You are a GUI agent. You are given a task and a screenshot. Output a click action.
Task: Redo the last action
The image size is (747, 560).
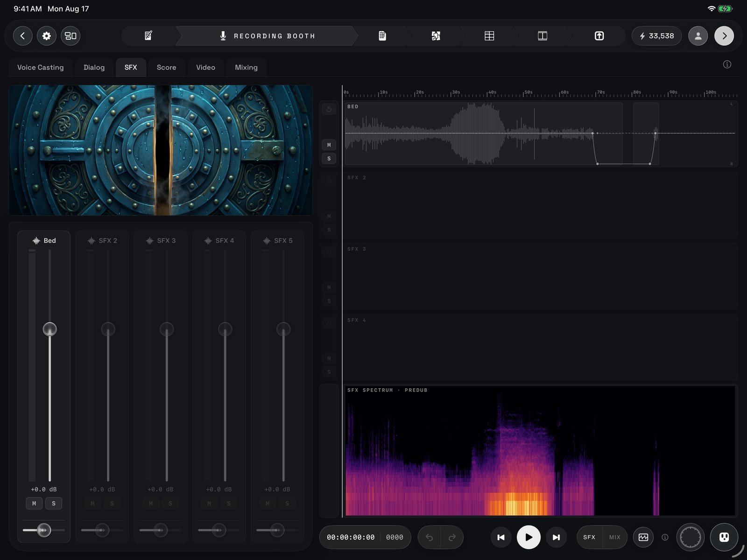click(452, 538)
